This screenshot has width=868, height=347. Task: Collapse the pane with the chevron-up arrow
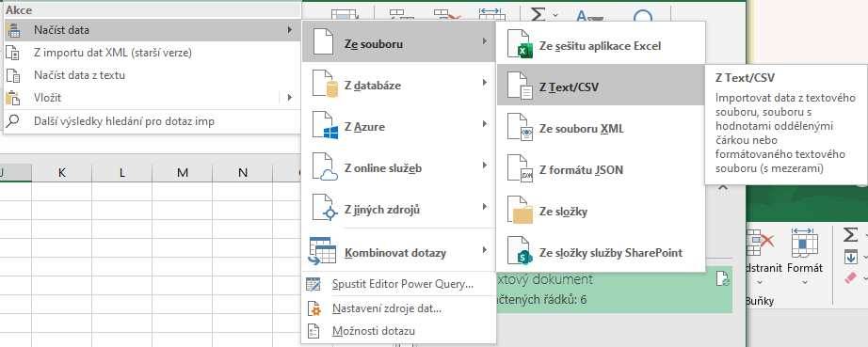coord(723,188)
